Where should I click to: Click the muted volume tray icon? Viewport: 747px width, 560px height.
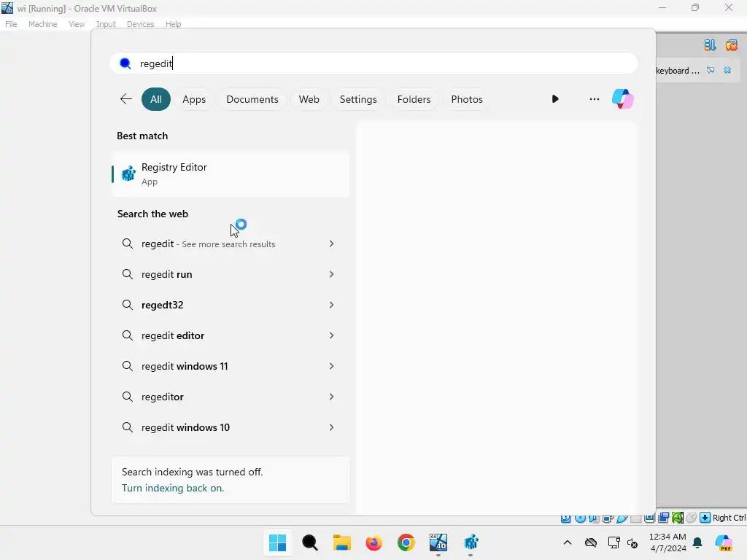tap(632, 542)
